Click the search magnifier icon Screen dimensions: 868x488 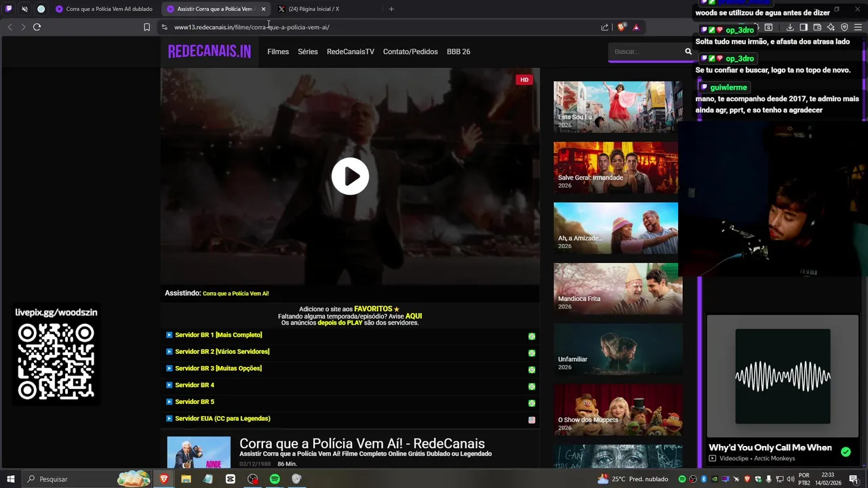click(x=688, y=52)
